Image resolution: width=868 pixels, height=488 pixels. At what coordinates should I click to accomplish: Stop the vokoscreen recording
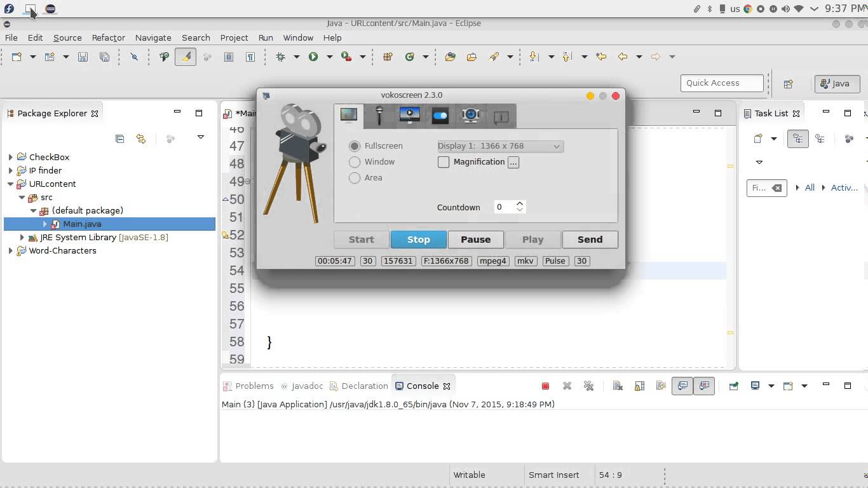[x=418, y=240]
